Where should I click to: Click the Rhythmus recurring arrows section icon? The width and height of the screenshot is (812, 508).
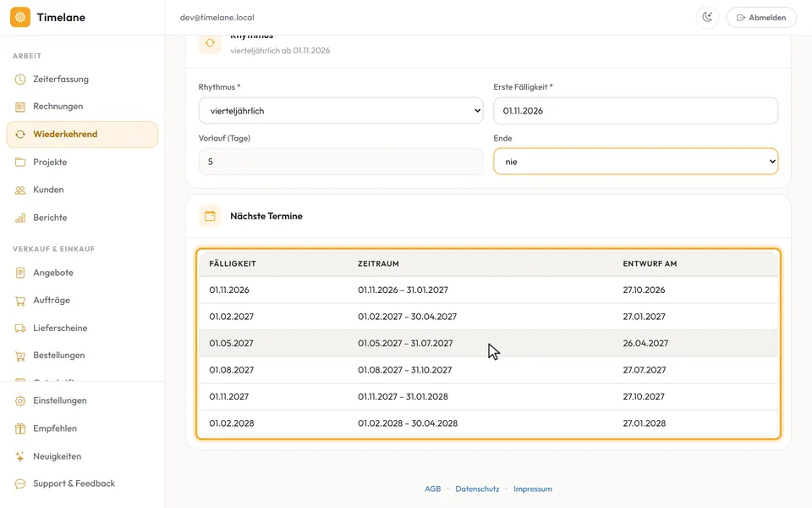[x=210, y=43]
